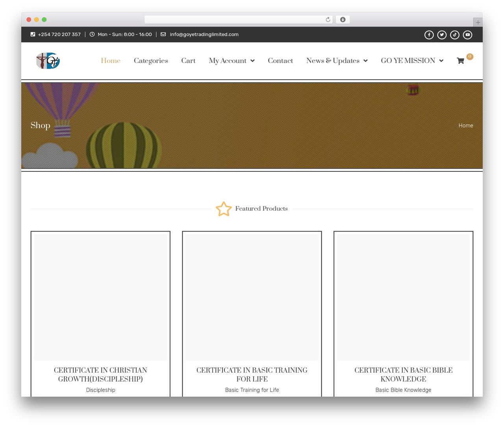
Task: Open the YouTube social icon
Action: [x=467, y=35]
